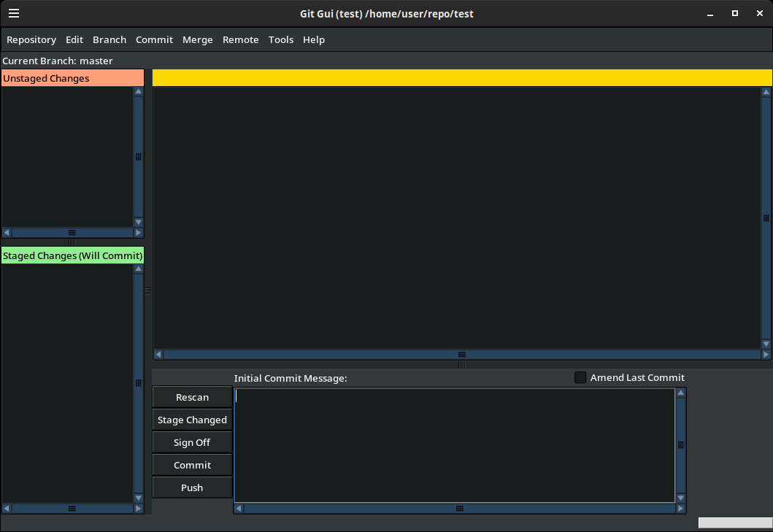The width and height of the screenshot is (773, 532).
Task: Click the diff pane horizontal scrollbar thumb
Action: pyautogui.click(x=462, y=355)
